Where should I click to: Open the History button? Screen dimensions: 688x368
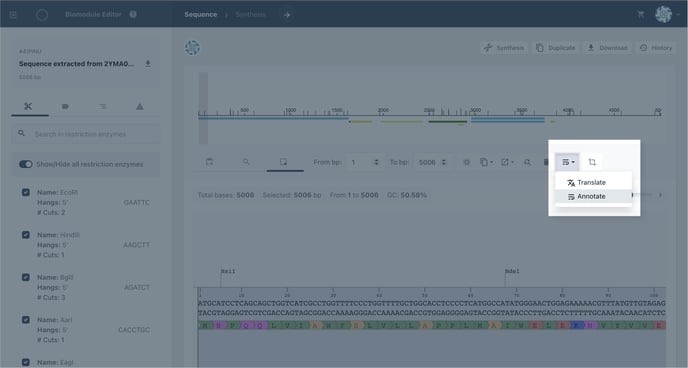pyautogui.click(x=656, y=48)
